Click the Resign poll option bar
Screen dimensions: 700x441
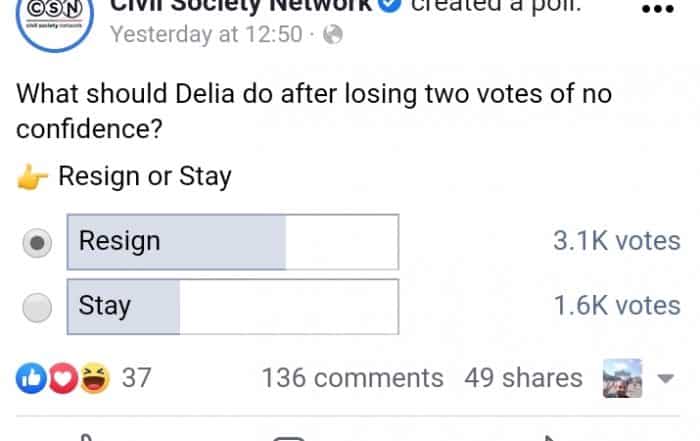coord(232,242)
